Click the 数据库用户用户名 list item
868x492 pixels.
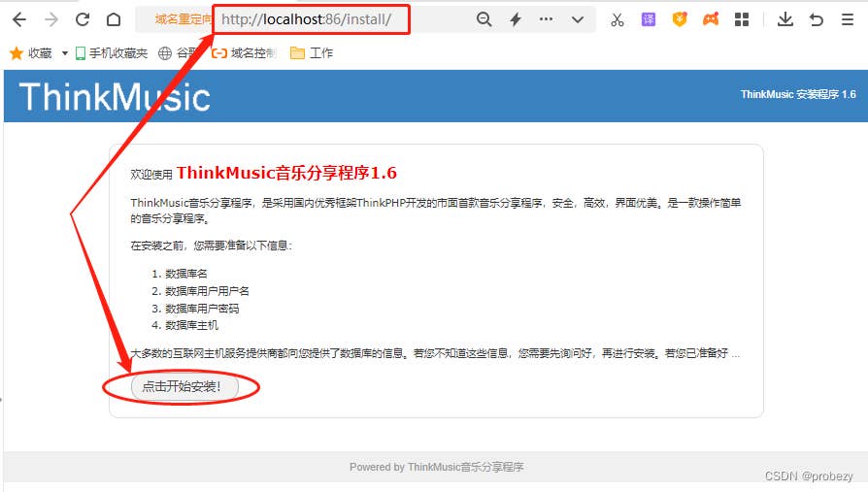tap(207, 291)
